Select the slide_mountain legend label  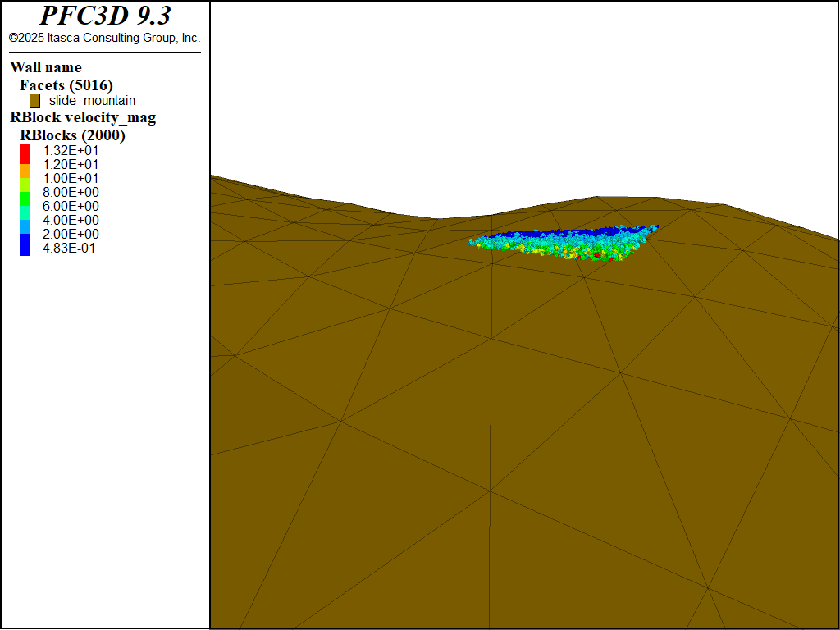click(92, 101)
